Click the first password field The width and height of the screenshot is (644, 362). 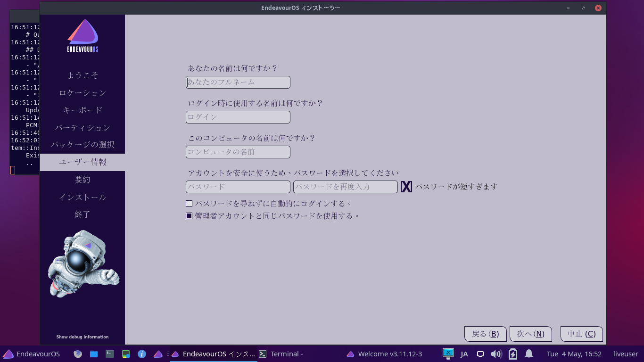[238, 187]
